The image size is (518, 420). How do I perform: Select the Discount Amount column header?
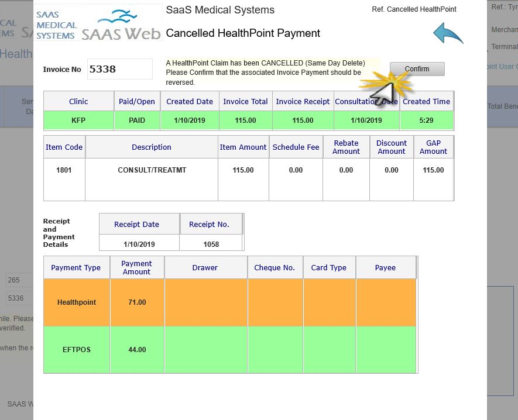392,147
